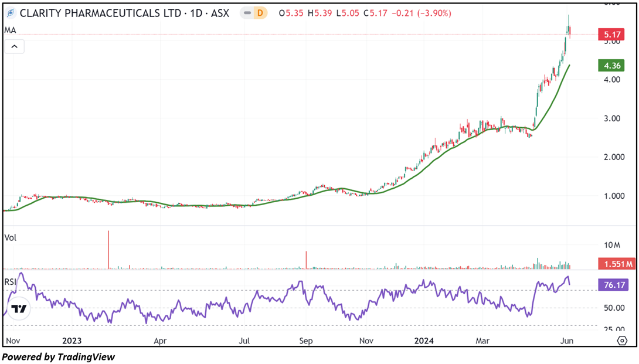The height and width of the screenshot is (364, 639).
Task: Click the 10 M volume axis label
Action: click(612, 245)
